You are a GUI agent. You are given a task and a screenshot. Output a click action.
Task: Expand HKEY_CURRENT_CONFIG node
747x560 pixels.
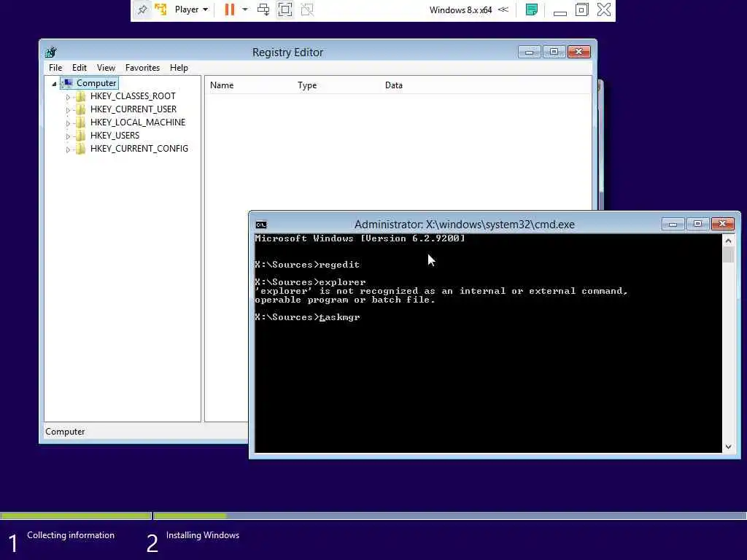(x=68, y=149)
